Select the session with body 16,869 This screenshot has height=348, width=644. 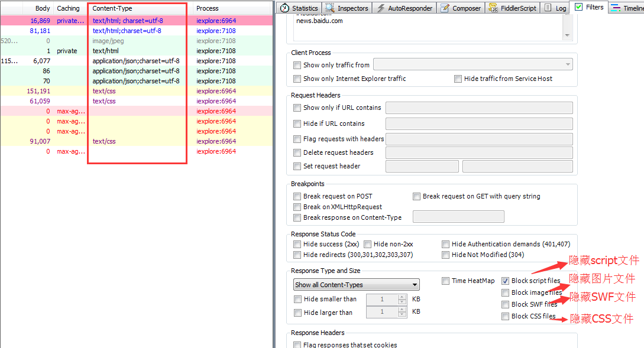tap(137, 21)
